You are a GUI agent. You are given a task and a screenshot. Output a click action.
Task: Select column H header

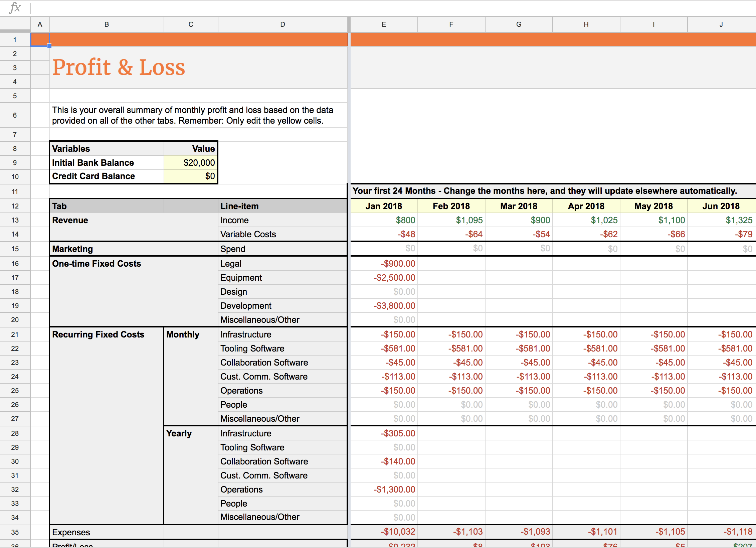586,24
